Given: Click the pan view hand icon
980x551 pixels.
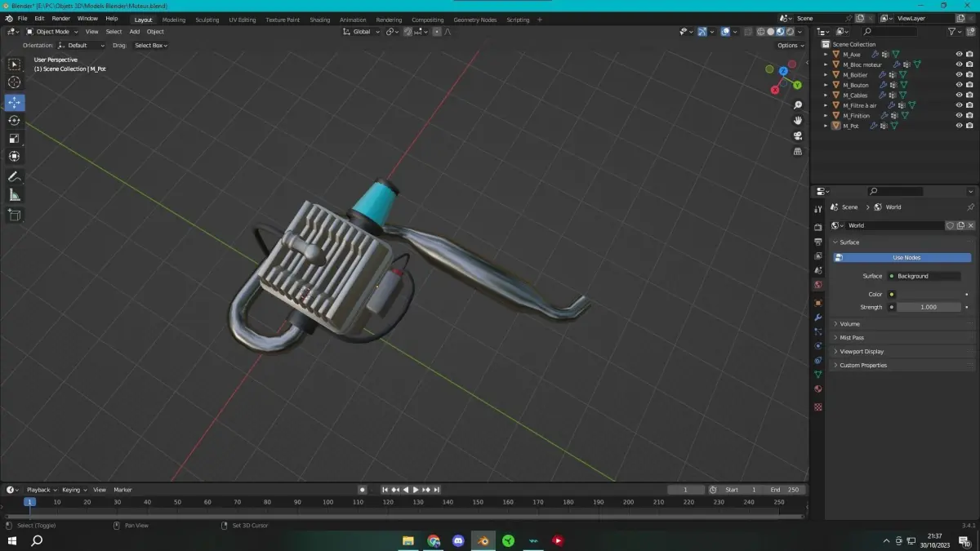Looking at the screenshot, I should [x=798, y=120].
